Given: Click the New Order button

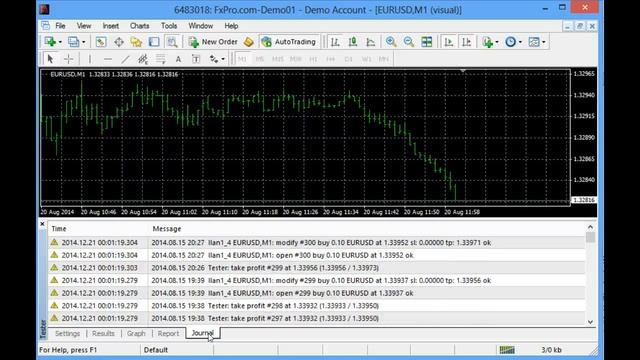Looking at the screenshot, I should (x=213, y=42).
